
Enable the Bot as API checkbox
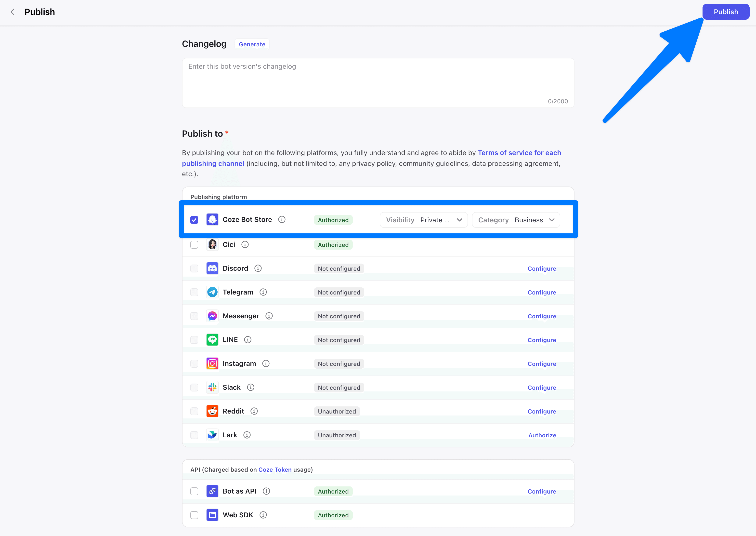[194, 491]
